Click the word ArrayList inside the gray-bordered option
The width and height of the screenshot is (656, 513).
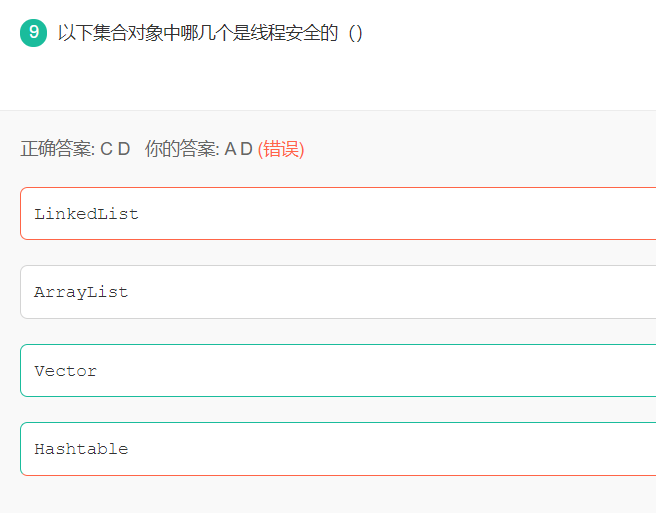(81, 292)
